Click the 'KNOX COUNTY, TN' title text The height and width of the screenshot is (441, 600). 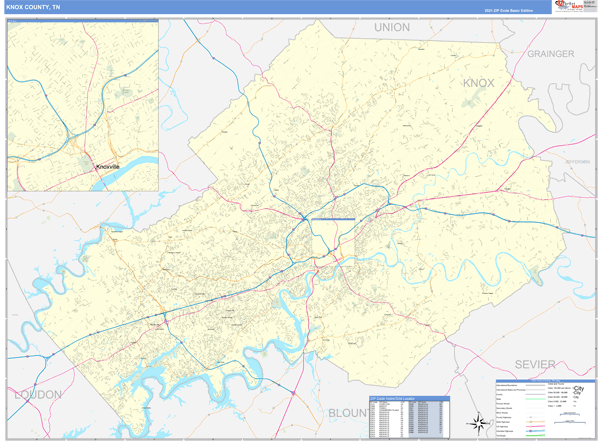tap(33, 7)
